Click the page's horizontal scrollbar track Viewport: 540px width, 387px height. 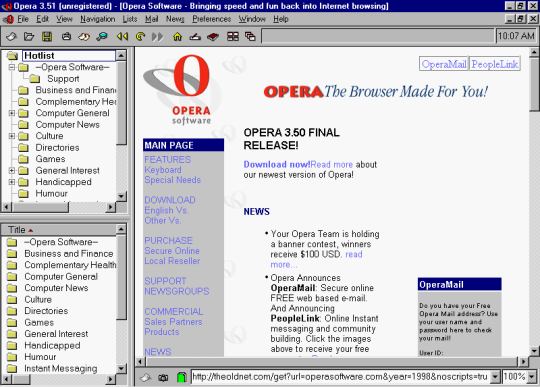331,362
